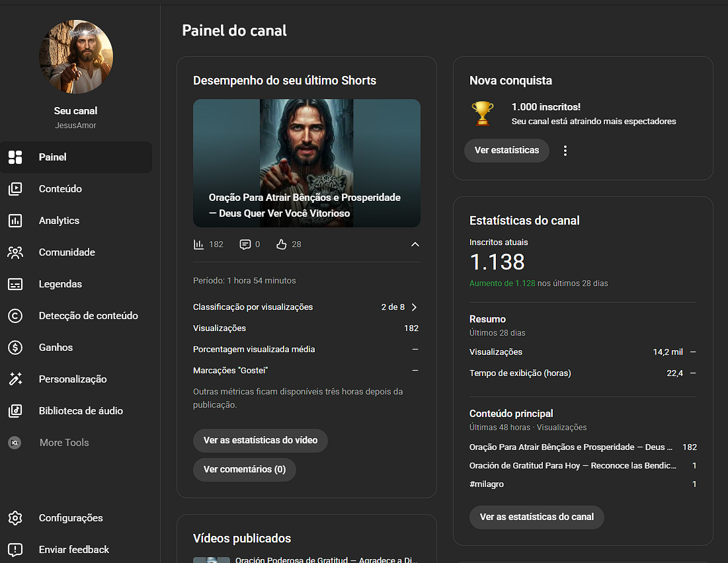Click the Legendas subtitles icon
728x563 pixels.
pos(15,284)
